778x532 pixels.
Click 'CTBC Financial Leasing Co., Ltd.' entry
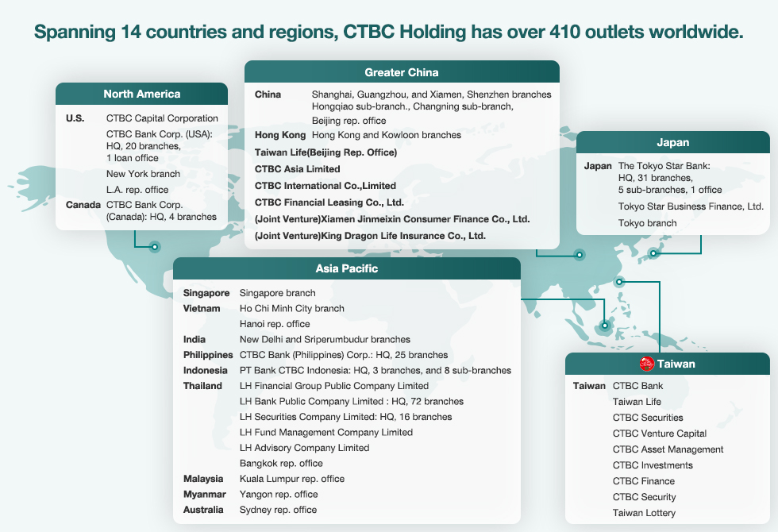(x=329, y=202)
